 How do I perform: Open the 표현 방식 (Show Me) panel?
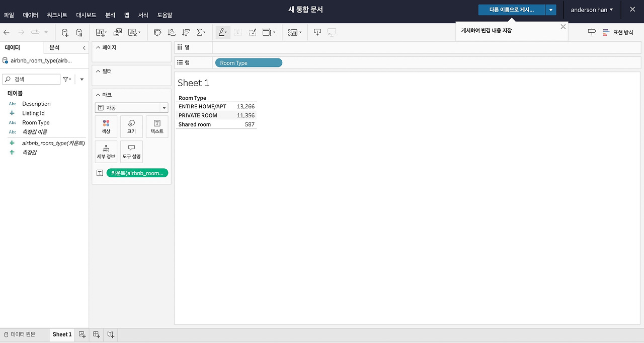pos(618,32)
